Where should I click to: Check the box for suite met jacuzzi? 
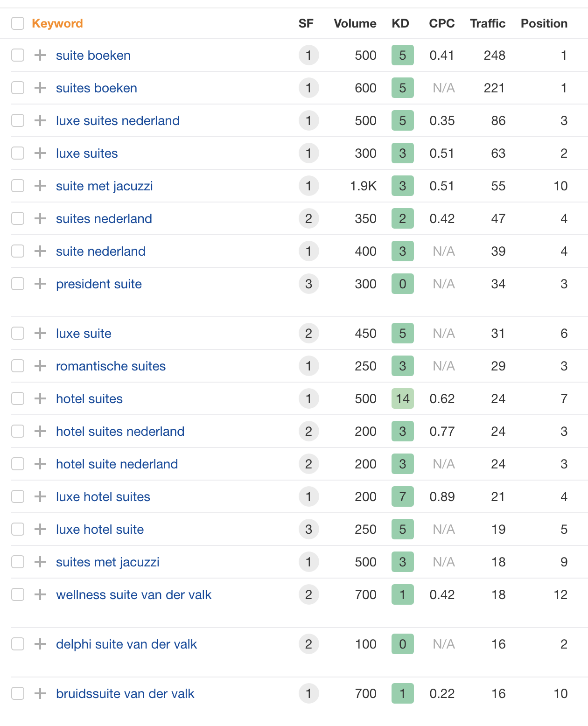click(x=18, y=186)
